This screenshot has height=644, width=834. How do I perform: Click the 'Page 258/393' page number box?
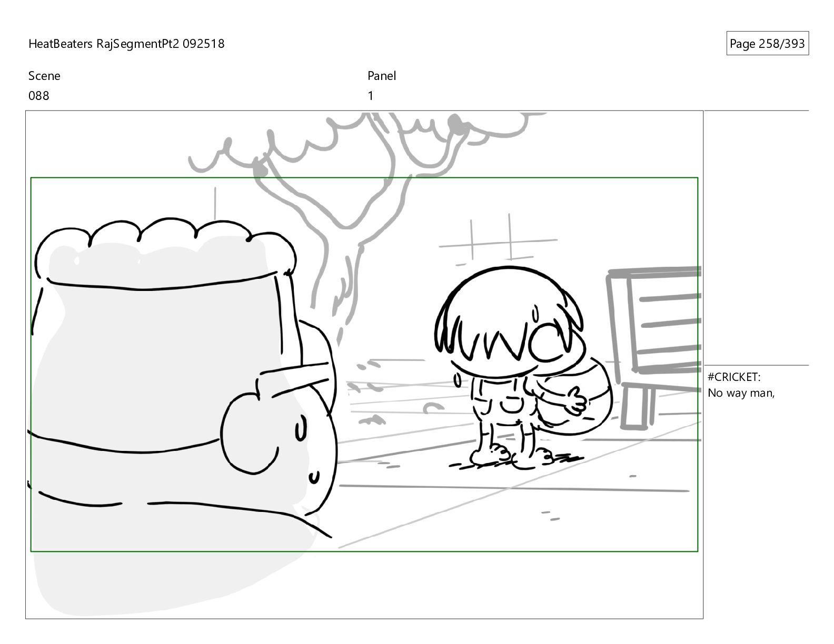coord(767,44)
